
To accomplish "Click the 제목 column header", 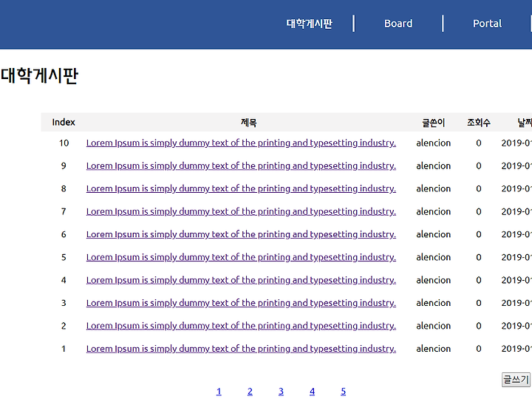I will (x=249, y=122).
